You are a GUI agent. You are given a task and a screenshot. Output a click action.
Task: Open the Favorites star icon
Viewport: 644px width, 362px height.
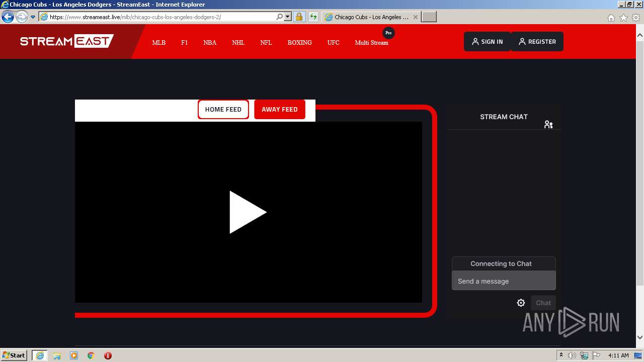pyautogui.click(x=623, y=18)
